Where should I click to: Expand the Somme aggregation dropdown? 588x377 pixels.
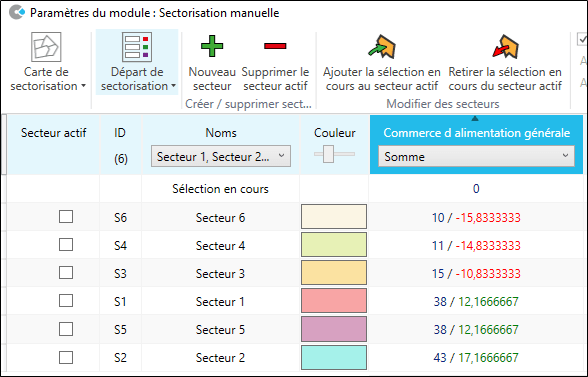tap(476, 156)
